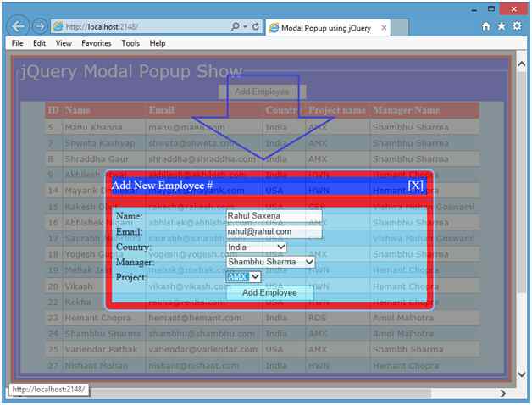This screenshot has height=405, width=532.
Task: Expand the Country dropdown showing India
Action: click(256, 247)
